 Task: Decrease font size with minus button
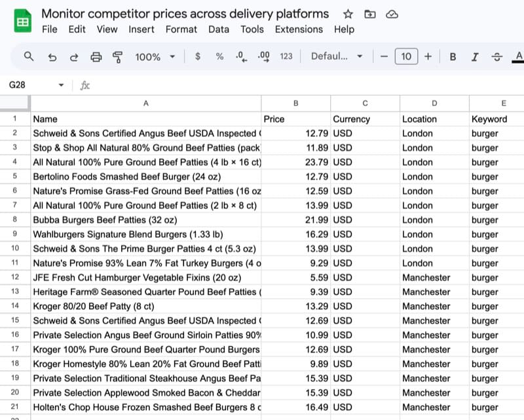384,56
